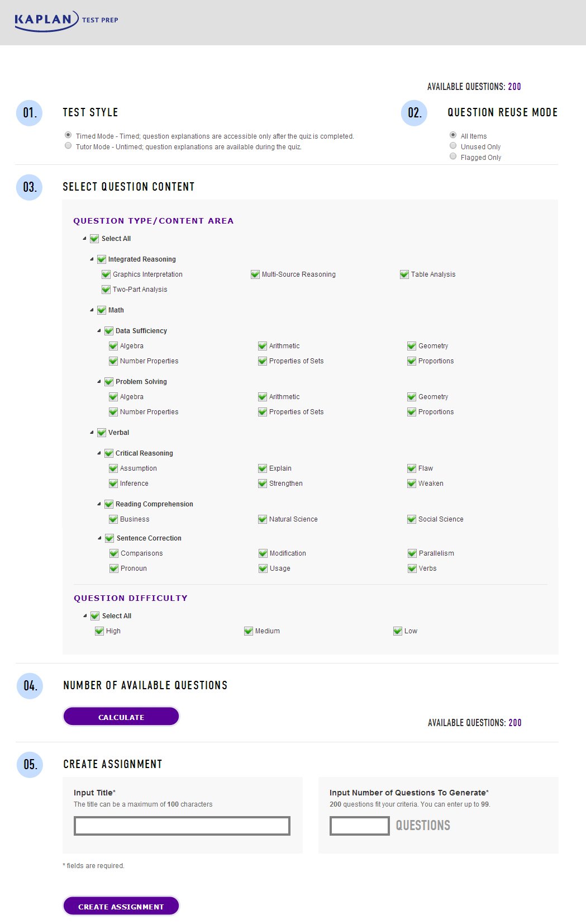
Task: Uncheck the High difficulty checkbox
Action: point(99,631)
